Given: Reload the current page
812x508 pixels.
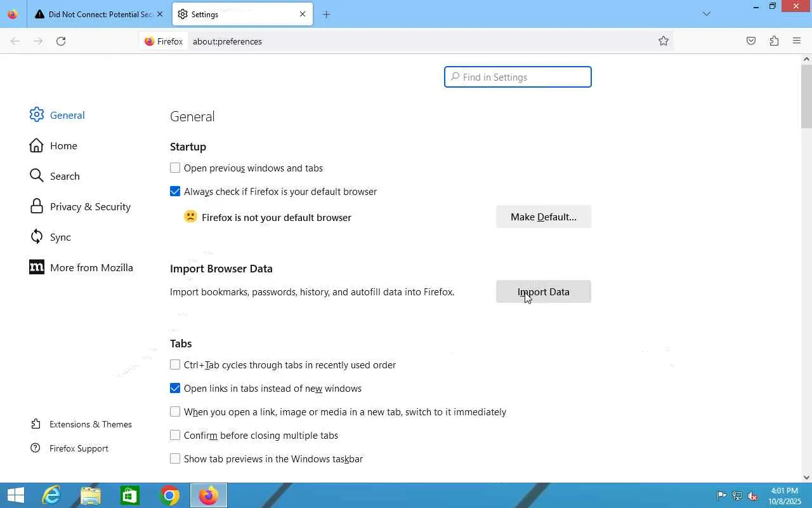Looking at the screenshot, I should [61, 41].
